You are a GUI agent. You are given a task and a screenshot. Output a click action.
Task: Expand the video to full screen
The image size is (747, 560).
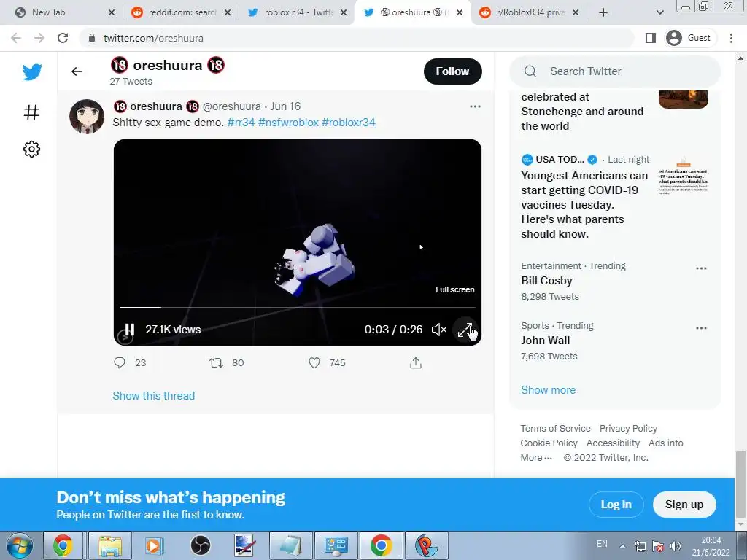[x=465, y=330]
